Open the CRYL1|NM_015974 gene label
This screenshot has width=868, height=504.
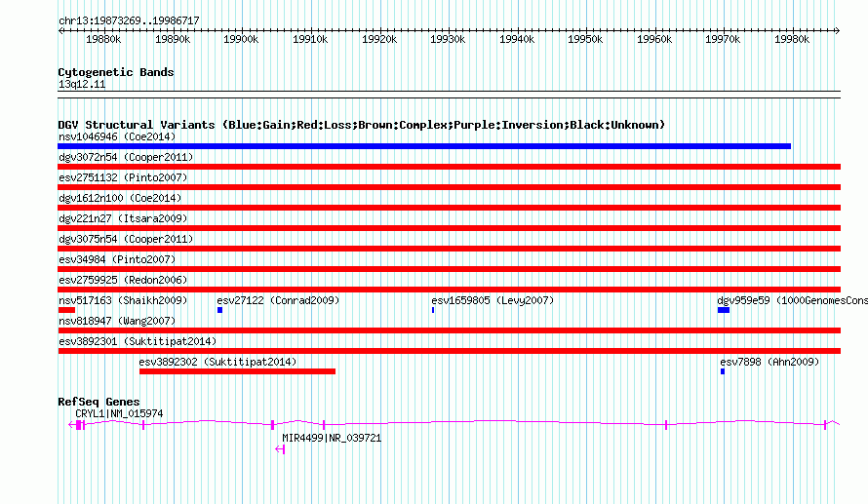point(119,413)
